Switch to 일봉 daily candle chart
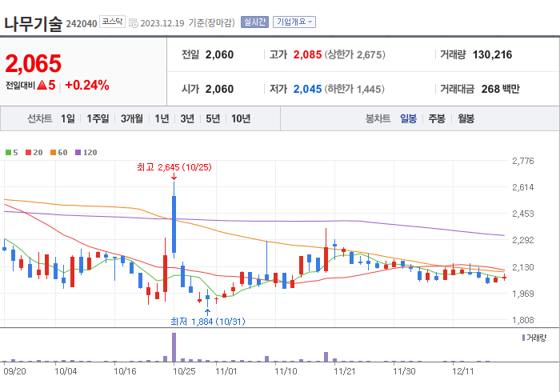The height and width of the screenshot is (392, 560). (x=408, y=118)
